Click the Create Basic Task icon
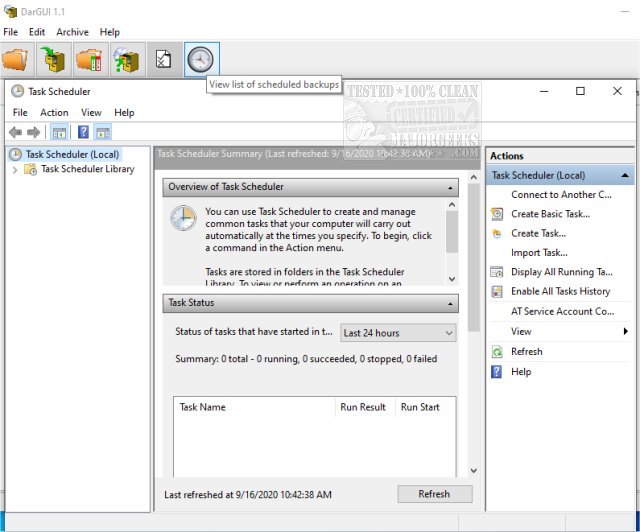640x532 pixels. (497, 214)
